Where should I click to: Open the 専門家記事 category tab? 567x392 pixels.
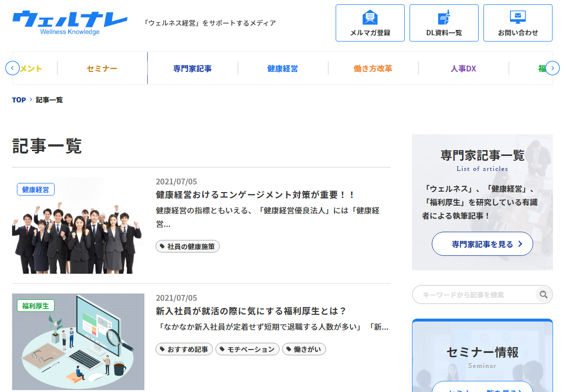pyautogui.click(x=192, y=69)
